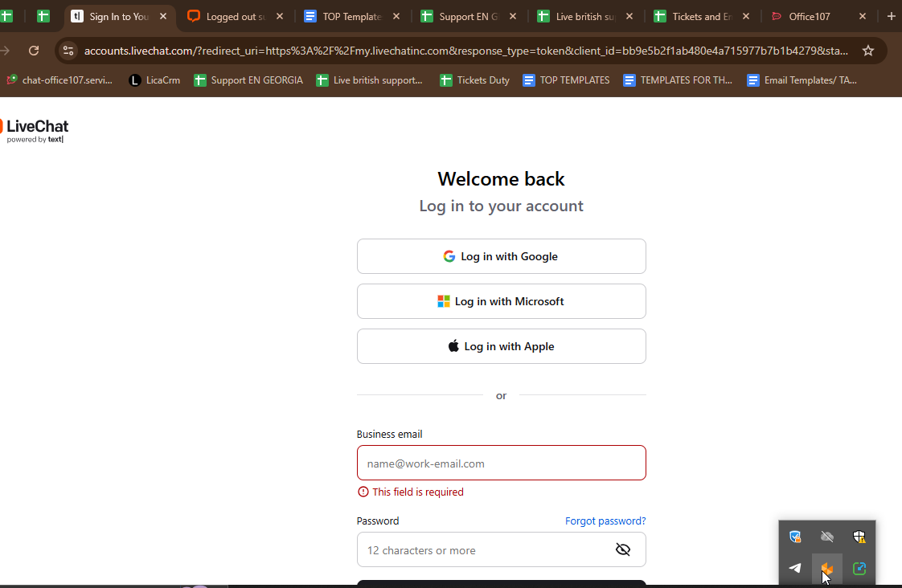The image size is (902, 588).
Task: Close the Office107 tab
Action: click(x=863, y=16)
